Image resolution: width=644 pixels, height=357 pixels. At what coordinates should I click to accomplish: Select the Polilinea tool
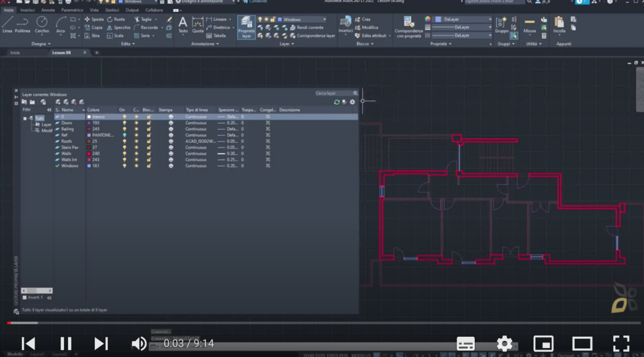coord(23,25)
